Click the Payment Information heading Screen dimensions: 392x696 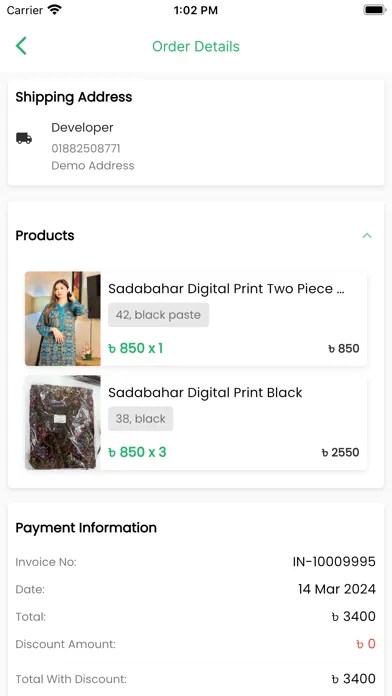tap(86, 528)
